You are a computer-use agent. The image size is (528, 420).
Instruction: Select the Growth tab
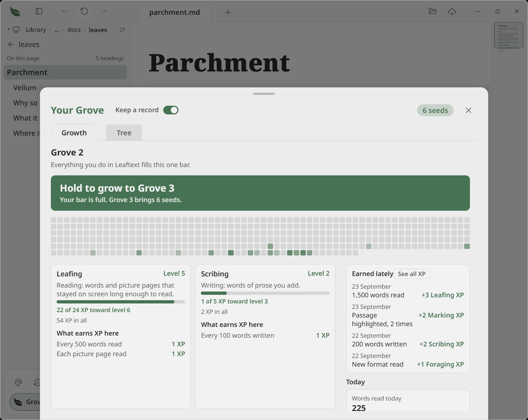coord(74,133)
